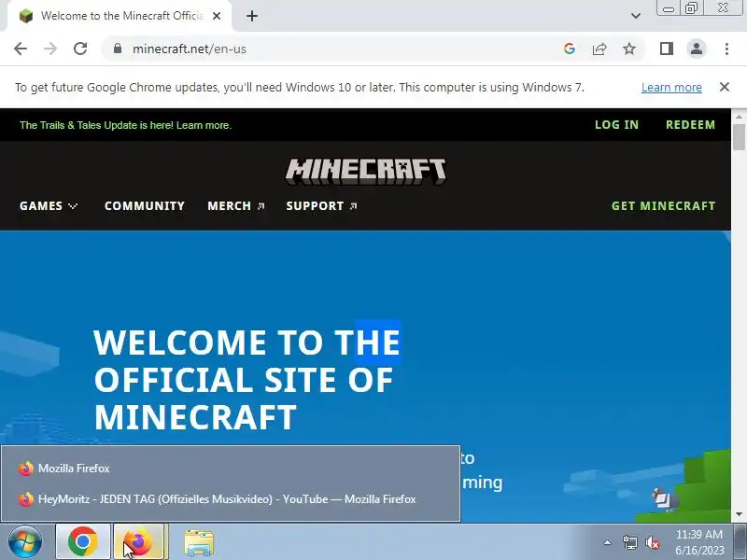The image size is (747, 560).
Task: Switch to HeyMoritz JEDEN TAG YouTube Firefox window
Action: click(231, 499)
